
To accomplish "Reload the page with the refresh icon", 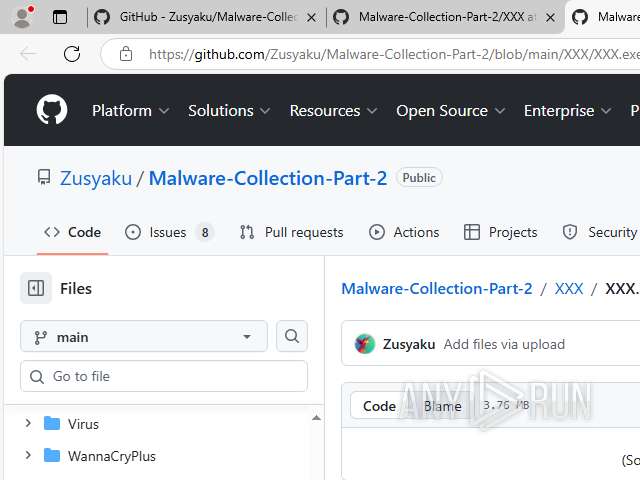I will [x=72, y=54].
